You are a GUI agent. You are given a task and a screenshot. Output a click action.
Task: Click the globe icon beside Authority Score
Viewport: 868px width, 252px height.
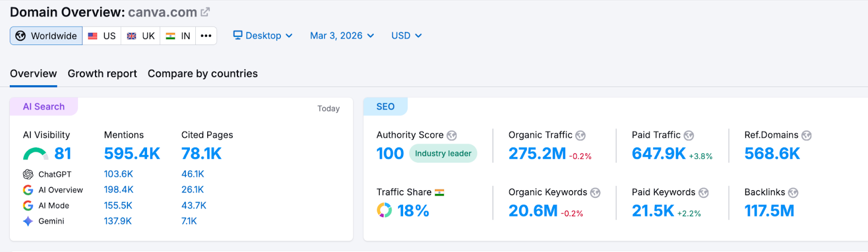(x=451, y=135)
